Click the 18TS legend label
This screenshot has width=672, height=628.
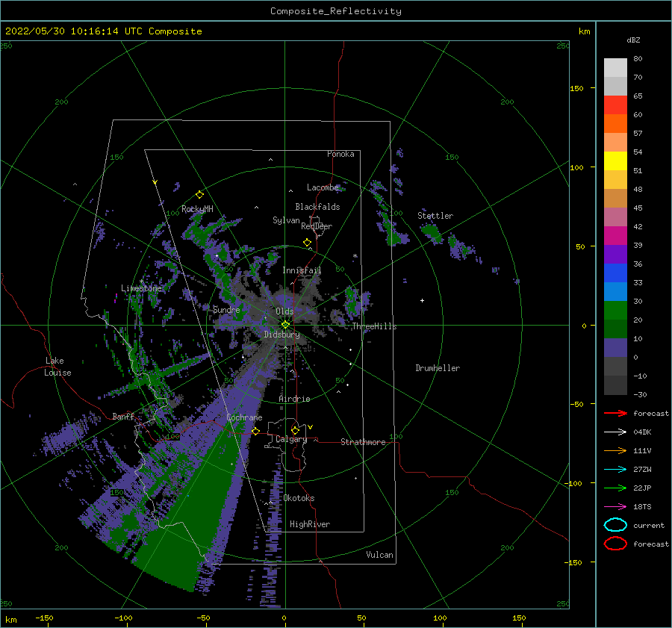[642, 507]
